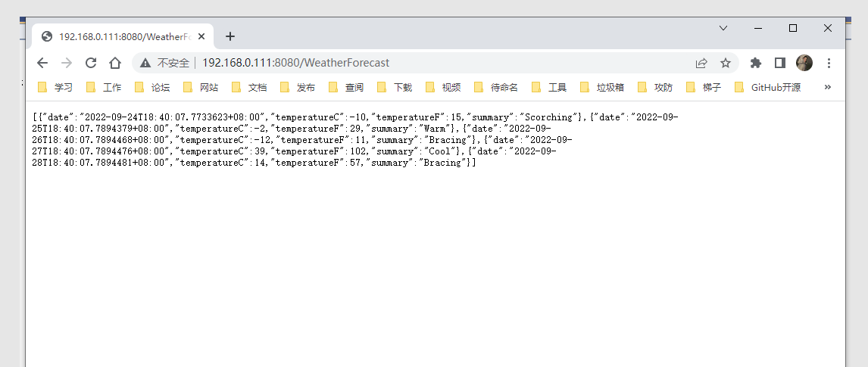The height and width of the screenshot is (367, 868).
Task: Open the extensions puzzle icon
Action: pos(755,63)
